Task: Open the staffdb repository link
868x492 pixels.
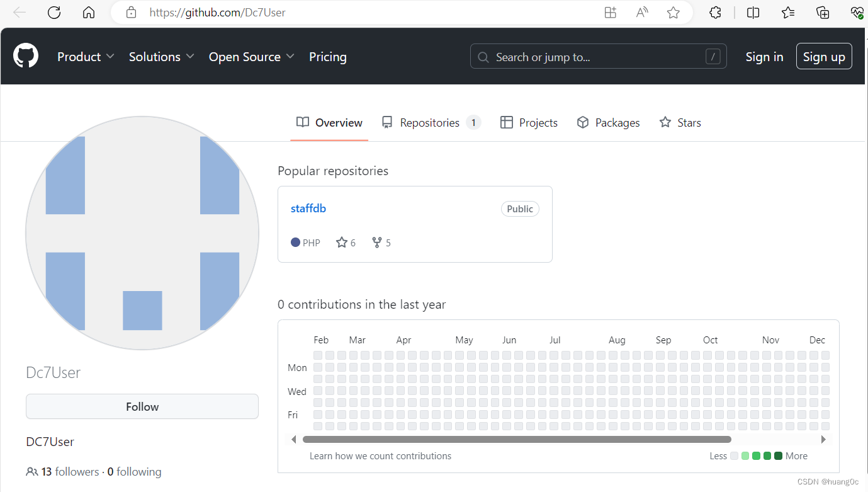Action: [x=308, y=209]
